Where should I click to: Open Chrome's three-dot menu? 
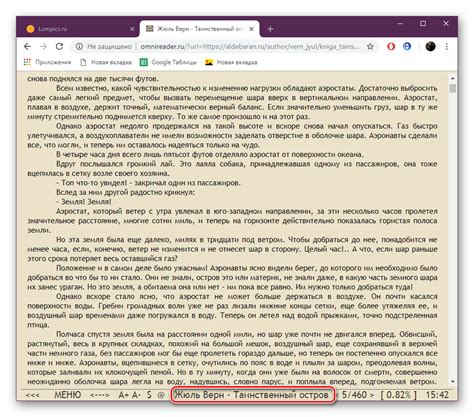click(447, 46)
